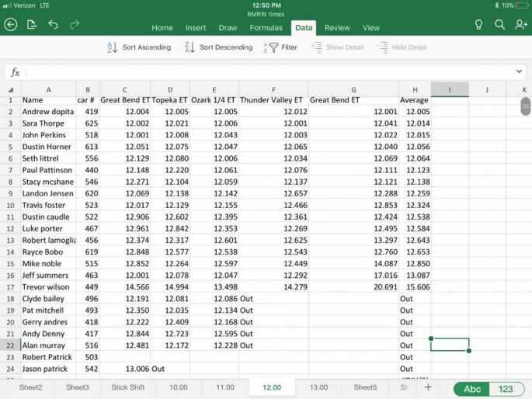The height and width of the screenshot is (399, 532).
Task: Select the Stick Shift sheet tab
Action: [127, 387]
